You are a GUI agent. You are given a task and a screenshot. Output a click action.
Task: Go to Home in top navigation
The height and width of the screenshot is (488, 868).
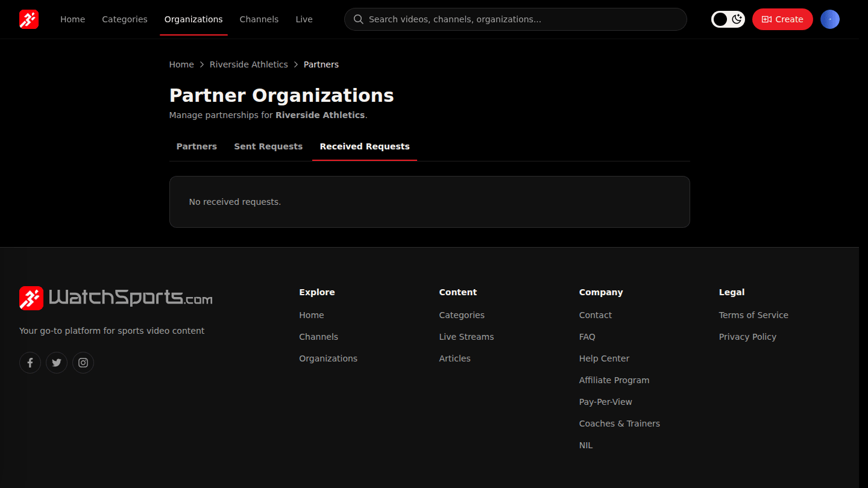click(72, 19)
